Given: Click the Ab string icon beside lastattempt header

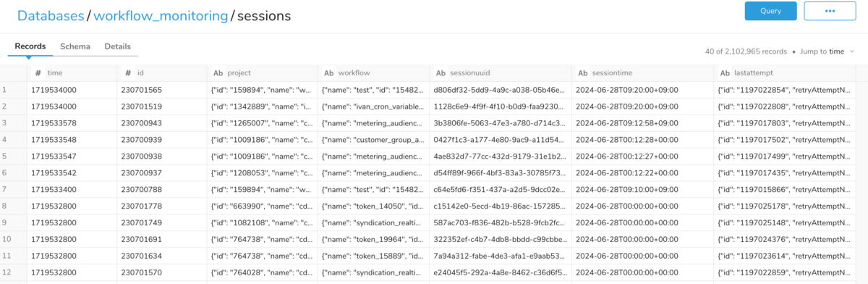Looking at the screenshot, I should click(x=724, y=73).
